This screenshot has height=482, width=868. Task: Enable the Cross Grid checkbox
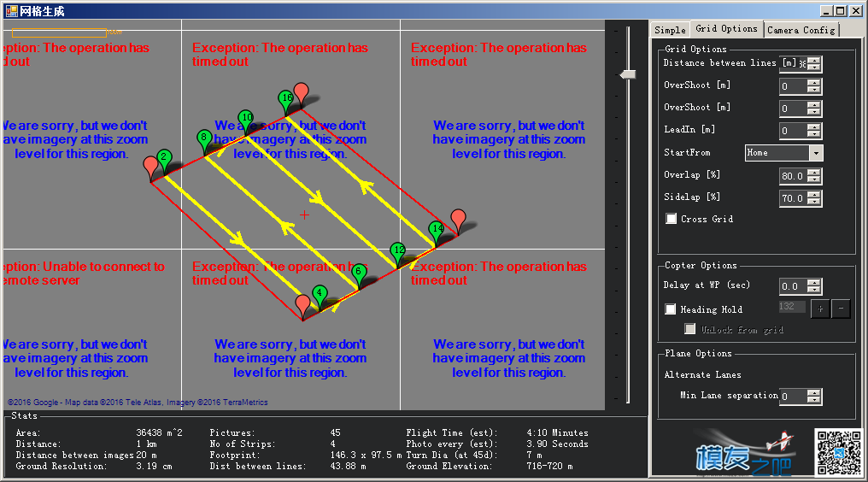point(671,219)
